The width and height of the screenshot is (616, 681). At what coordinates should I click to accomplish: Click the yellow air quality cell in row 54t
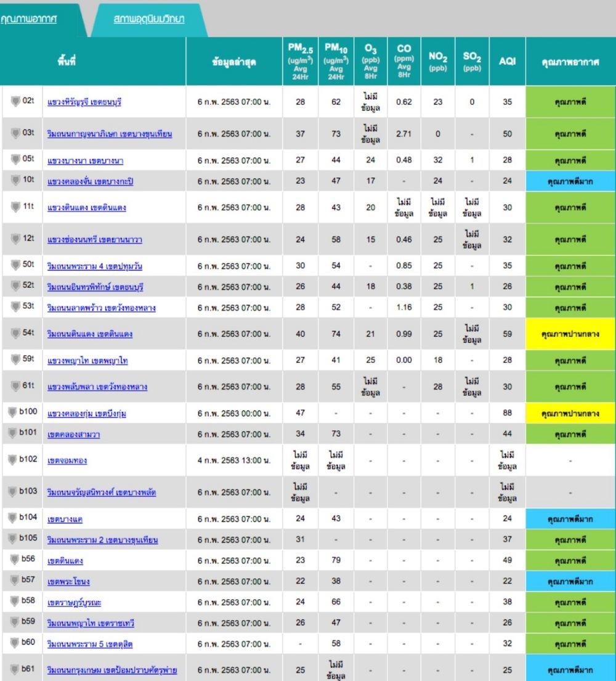[570, 333]
